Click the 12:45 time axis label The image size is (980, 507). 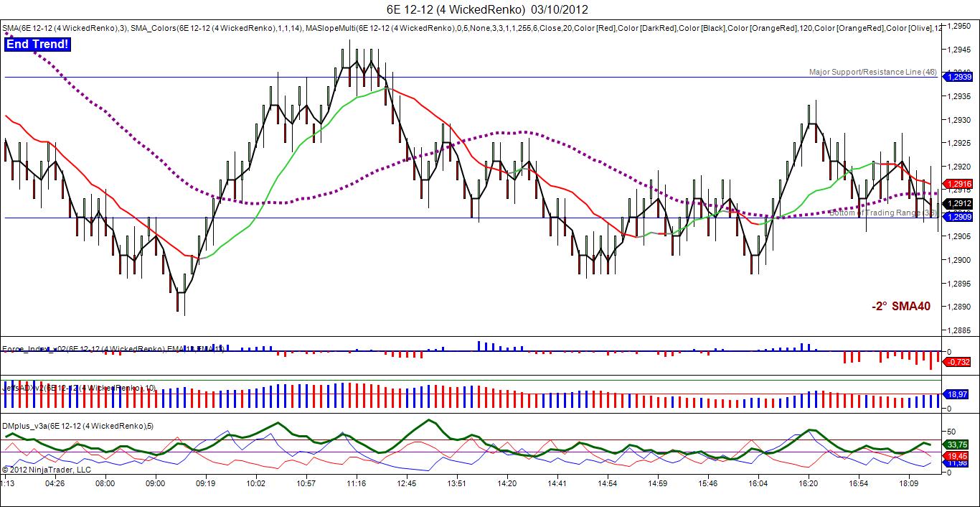pos(407,483)
